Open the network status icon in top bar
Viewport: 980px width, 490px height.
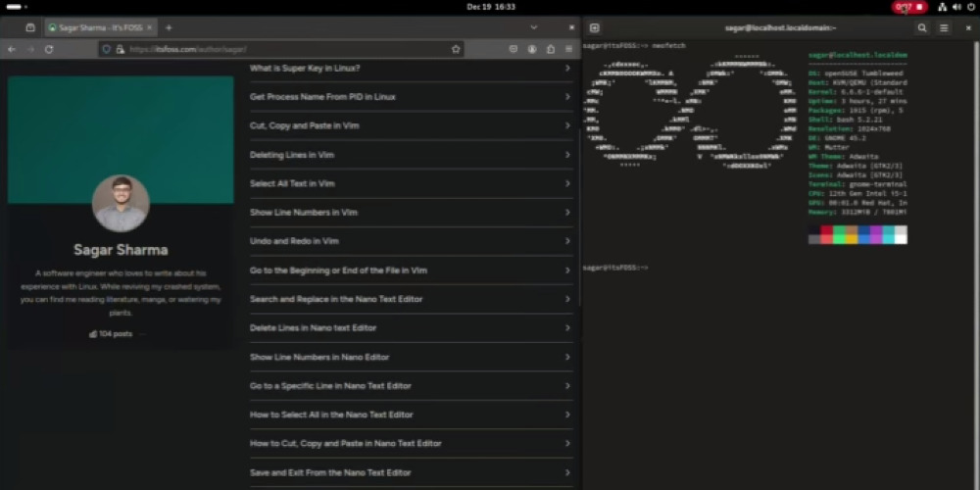pos(943,7)
